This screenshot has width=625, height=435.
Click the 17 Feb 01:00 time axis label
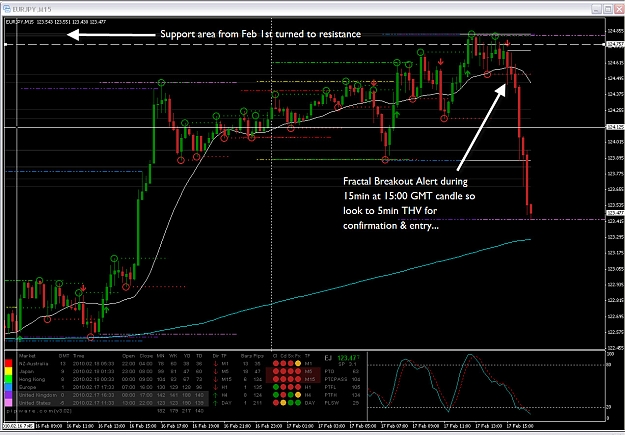[300, 426]
